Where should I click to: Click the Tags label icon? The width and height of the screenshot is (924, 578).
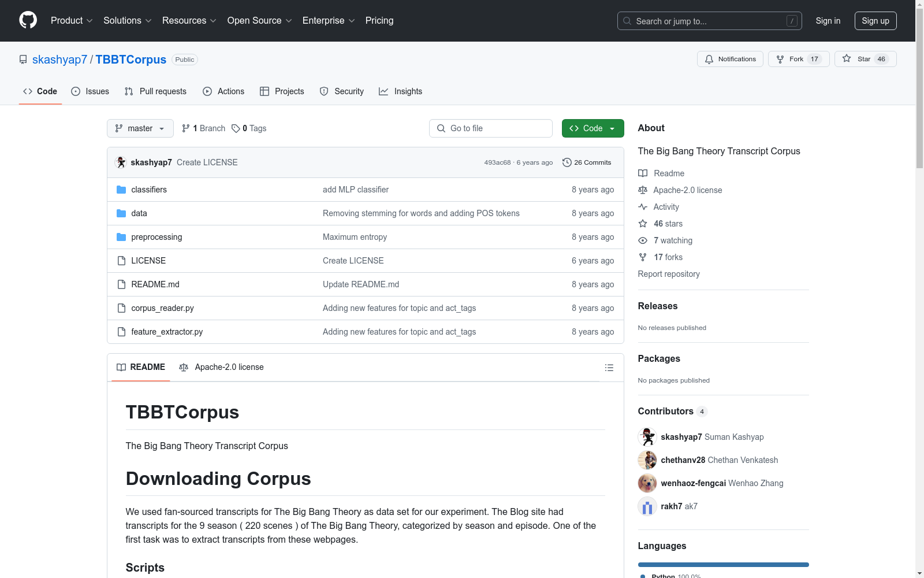(x=236, y=128)
